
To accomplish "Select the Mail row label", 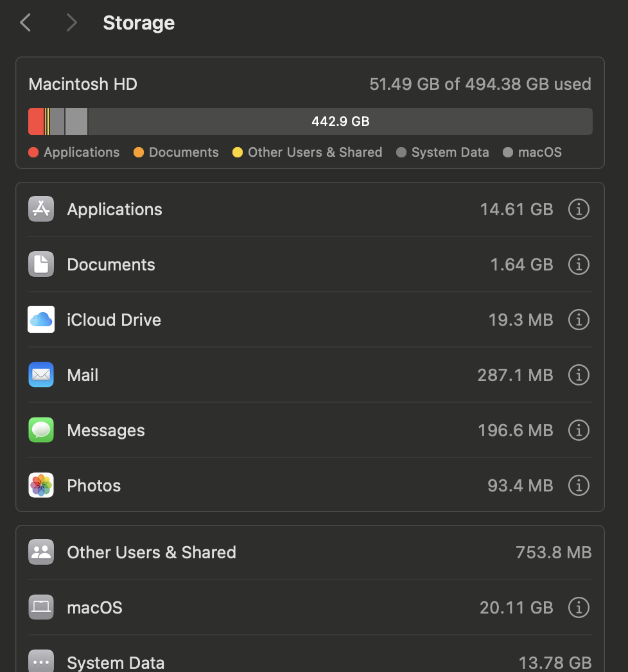I will pyautogui.click(x=83, y=375).
